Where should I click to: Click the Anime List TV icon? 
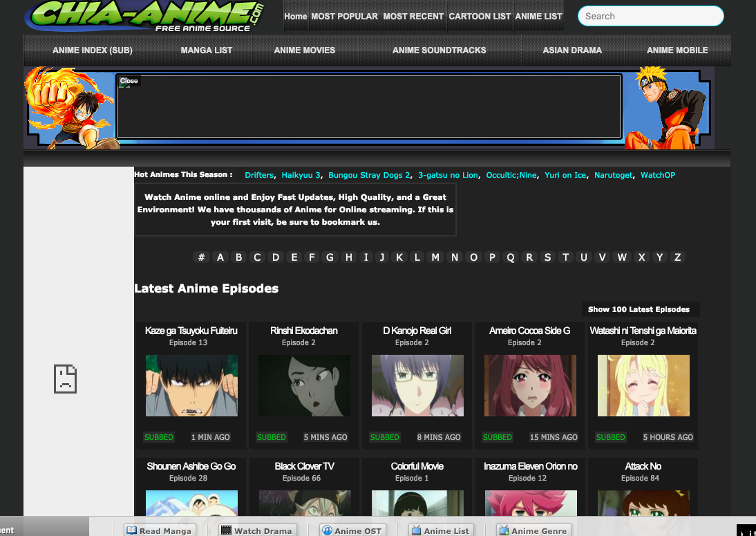tap(416, 530)
